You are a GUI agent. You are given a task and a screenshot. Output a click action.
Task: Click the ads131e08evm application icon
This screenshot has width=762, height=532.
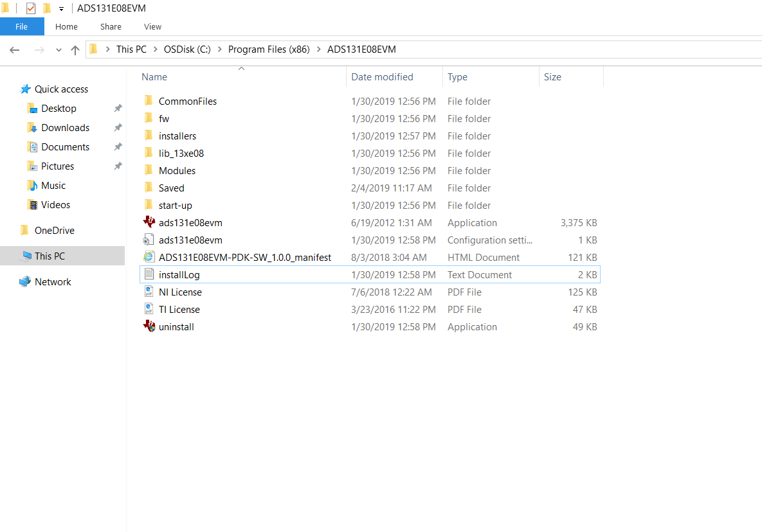pyautogui.click(x=149, y=222)
